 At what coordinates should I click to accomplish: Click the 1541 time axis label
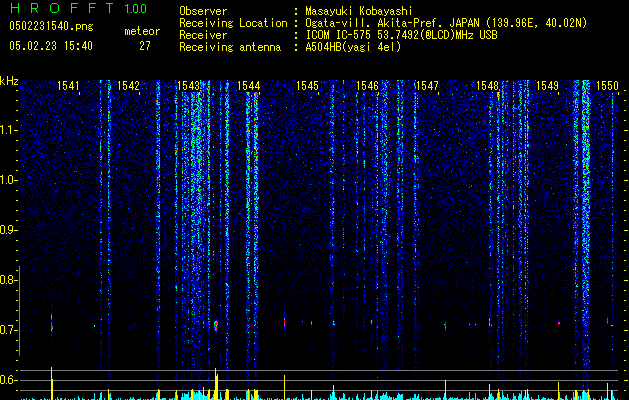(x=68, y=85)
